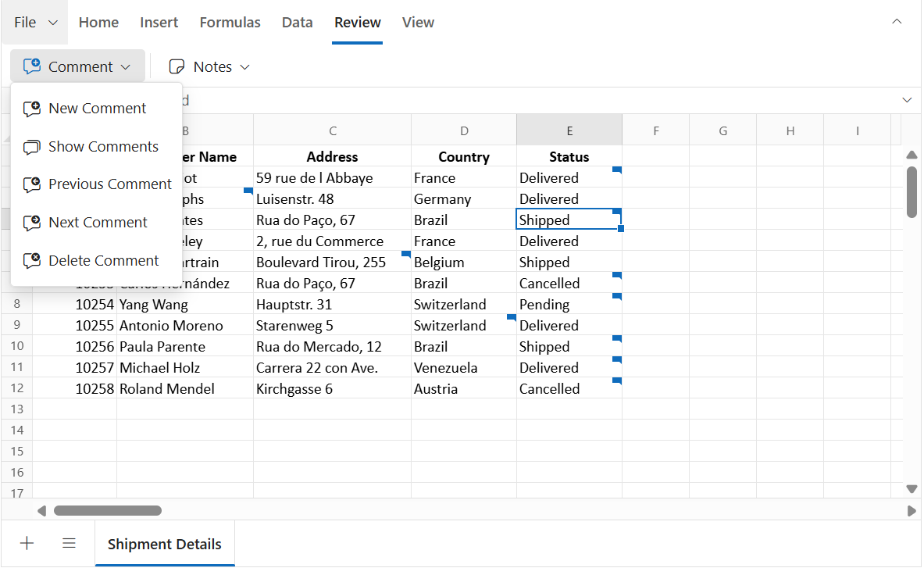Select the Pending status cell

(x=569, y=305)
